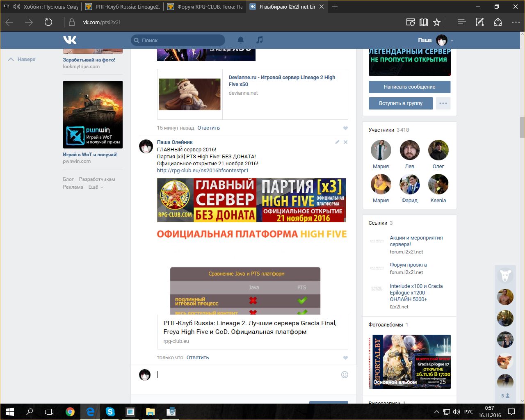Click Наверх to go to top
Screen dimensions: 525x420
[x=22, y=59]
